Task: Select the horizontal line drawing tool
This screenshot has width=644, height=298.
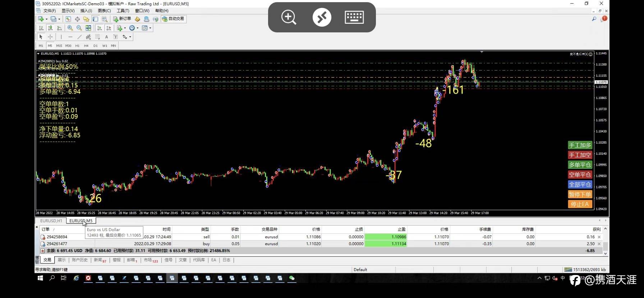Action: pyautogui.click(x=70, y=37)
